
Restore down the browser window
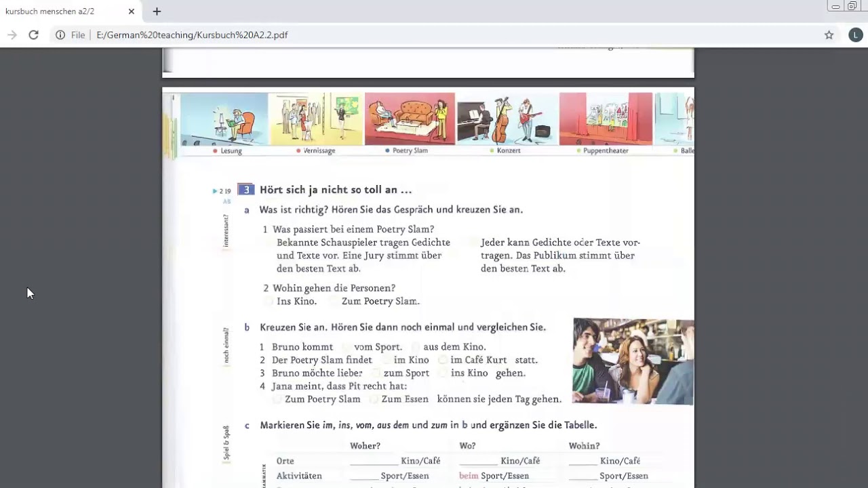click(852, 6)
